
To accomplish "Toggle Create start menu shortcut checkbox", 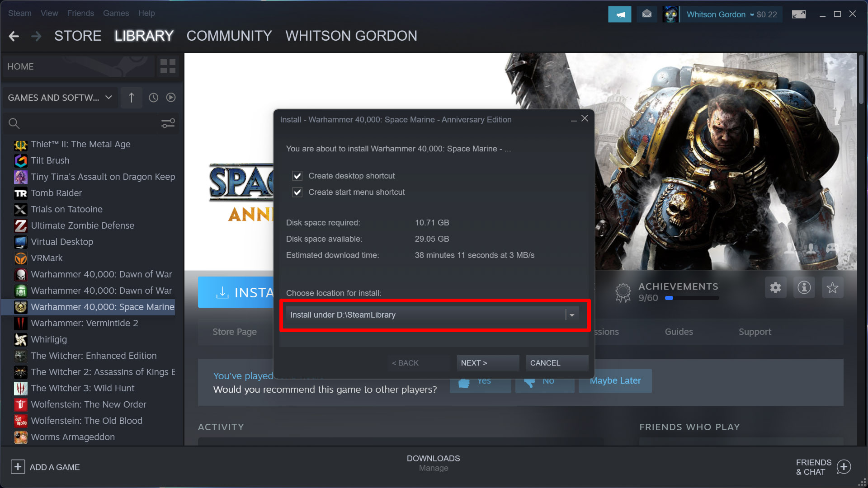I will click(x=297, y=192).
